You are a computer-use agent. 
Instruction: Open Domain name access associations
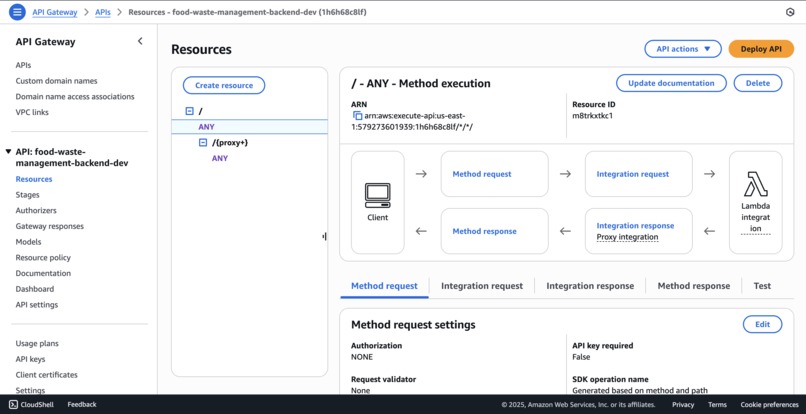click(x=75, y=97)
